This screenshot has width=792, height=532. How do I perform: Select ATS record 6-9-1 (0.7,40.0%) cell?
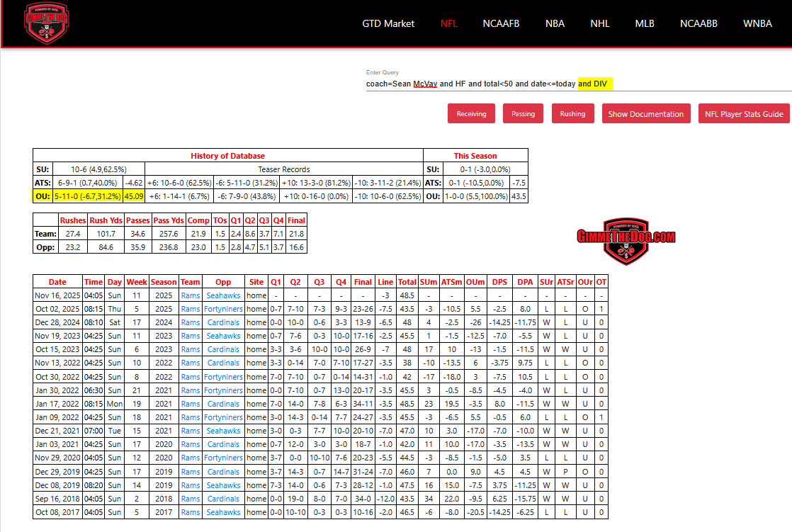tap(87, 183)
